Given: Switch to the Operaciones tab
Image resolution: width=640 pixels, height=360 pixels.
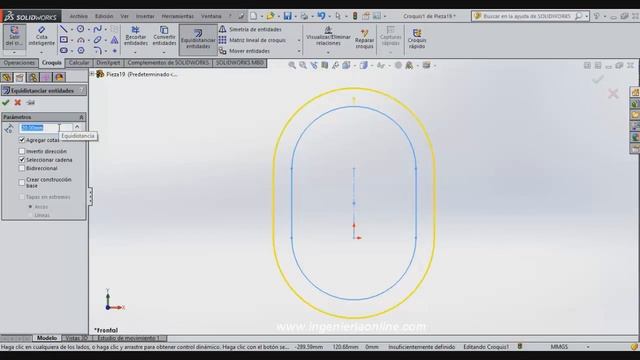Looking at the screenshot, I should 19,63.
